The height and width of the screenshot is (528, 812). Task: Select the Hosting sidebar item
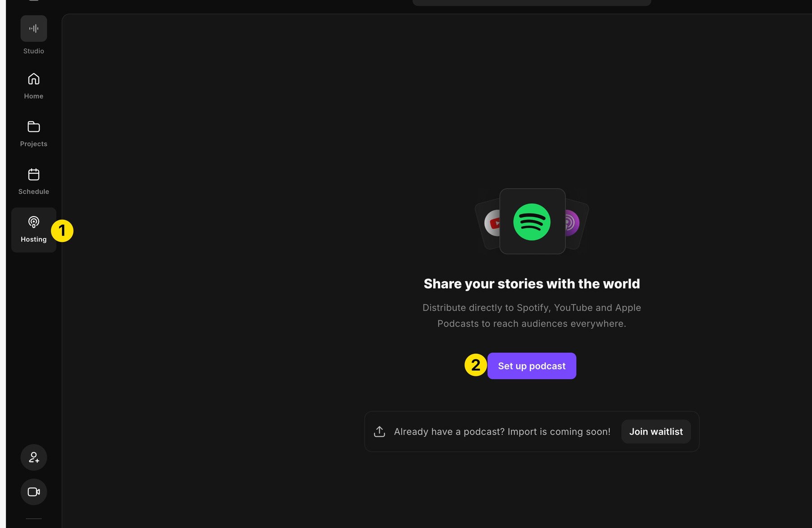pyautogui.click(x=34, y=230)
